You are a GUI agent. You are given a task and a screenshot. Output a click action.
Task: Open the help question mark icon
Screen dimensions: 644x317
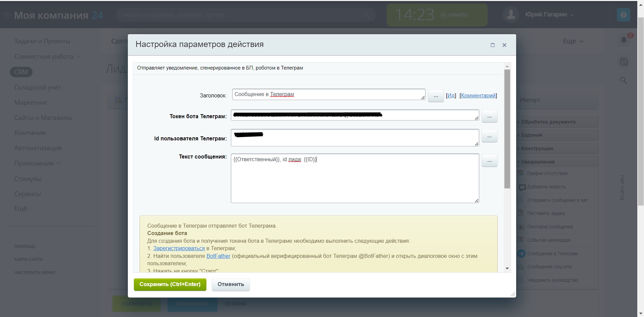tap(623, 15)
